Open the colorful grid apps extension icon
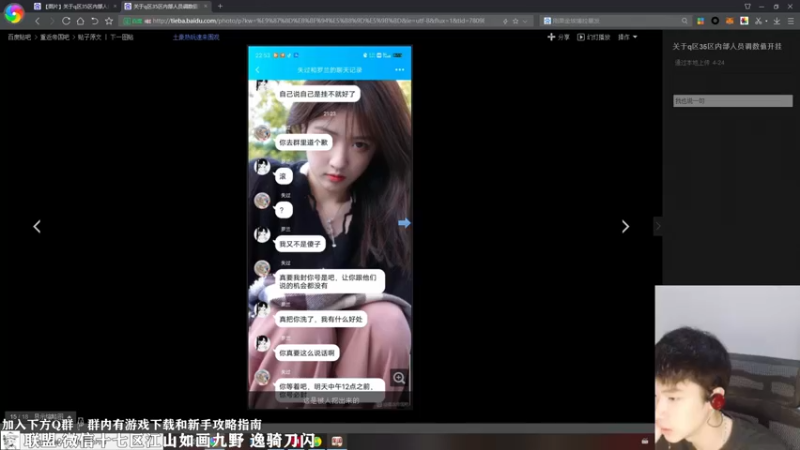 coord(701,21)
